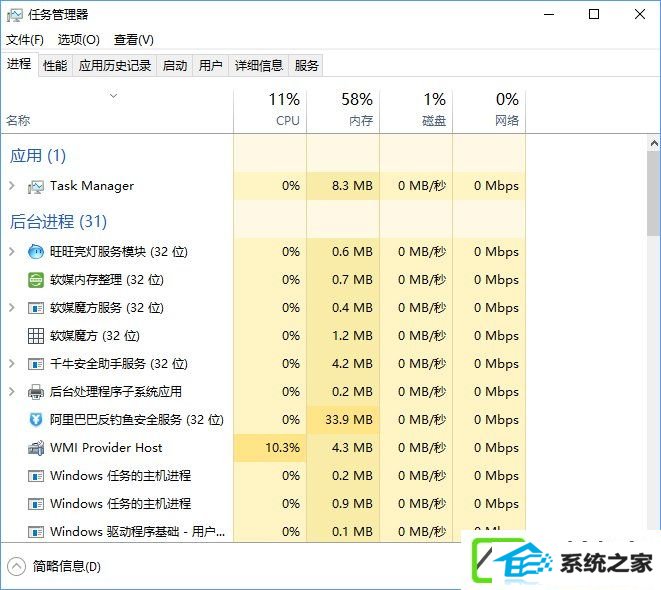Select the Windows 驱动程序基础 - 用户… row name
The width and height of the screenshot is (661, 590).
(137, 532)
